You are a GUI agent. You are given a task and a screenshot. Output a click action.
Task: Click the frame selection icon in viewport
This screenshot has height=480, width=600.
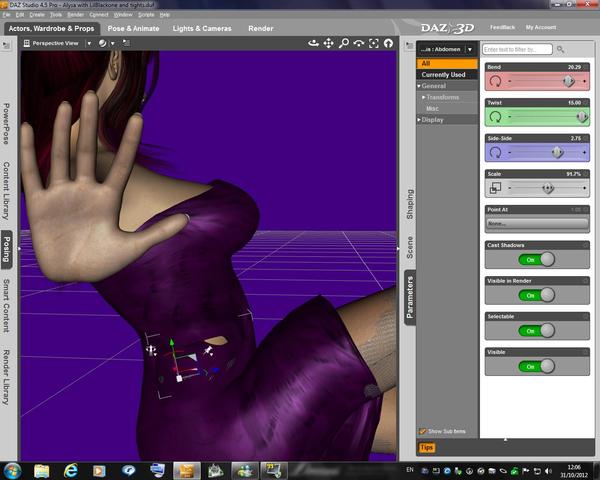tap(374, 43)
